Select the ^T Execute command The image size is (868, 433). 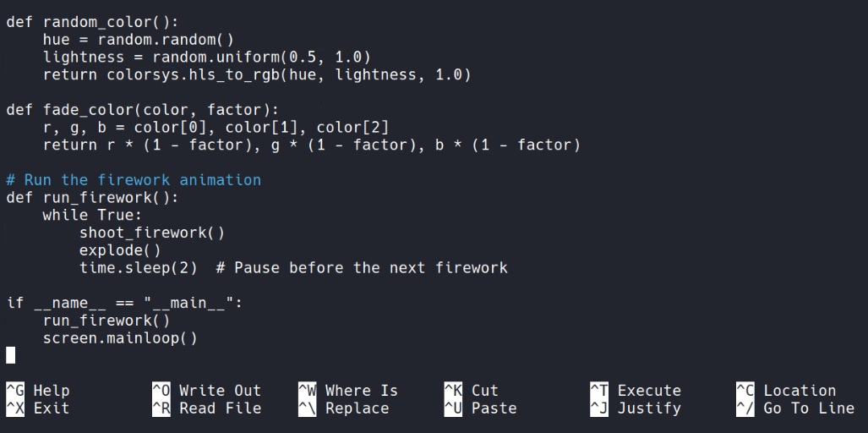pos(635,391)
